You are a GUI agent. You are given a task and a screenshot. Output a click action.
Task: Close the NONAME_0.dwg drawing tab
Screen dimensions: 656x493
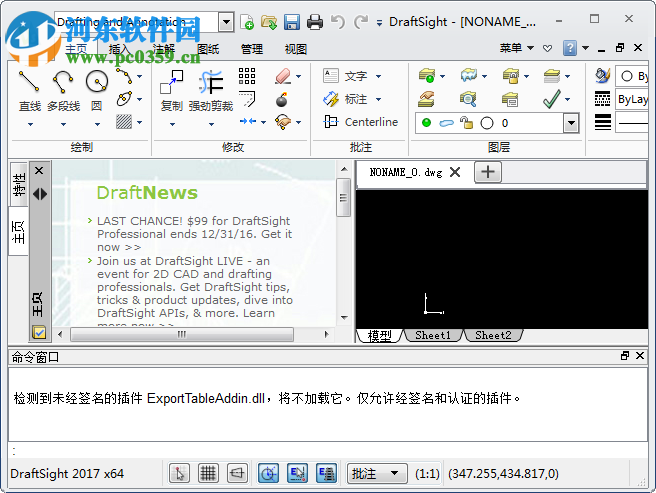(x=455, y=172)
